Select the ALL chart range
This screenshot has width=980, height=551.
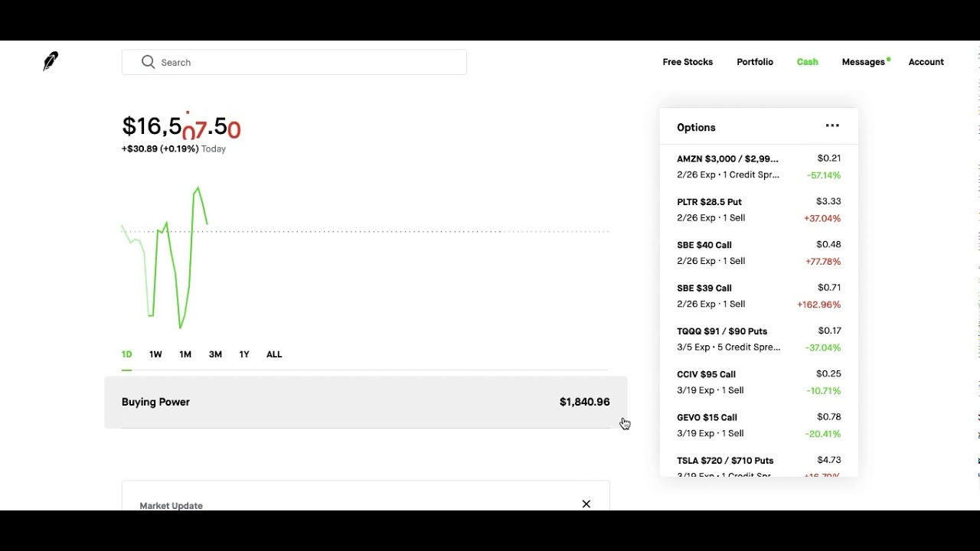274,354
